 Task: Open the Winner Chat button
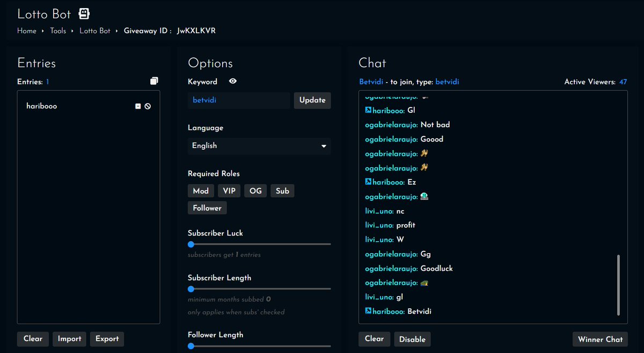600,339
